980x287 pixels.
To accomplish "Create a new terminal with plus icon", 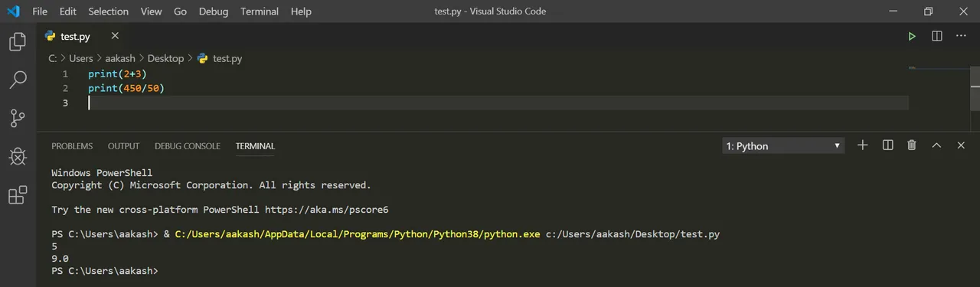I will tap(862, 145).
